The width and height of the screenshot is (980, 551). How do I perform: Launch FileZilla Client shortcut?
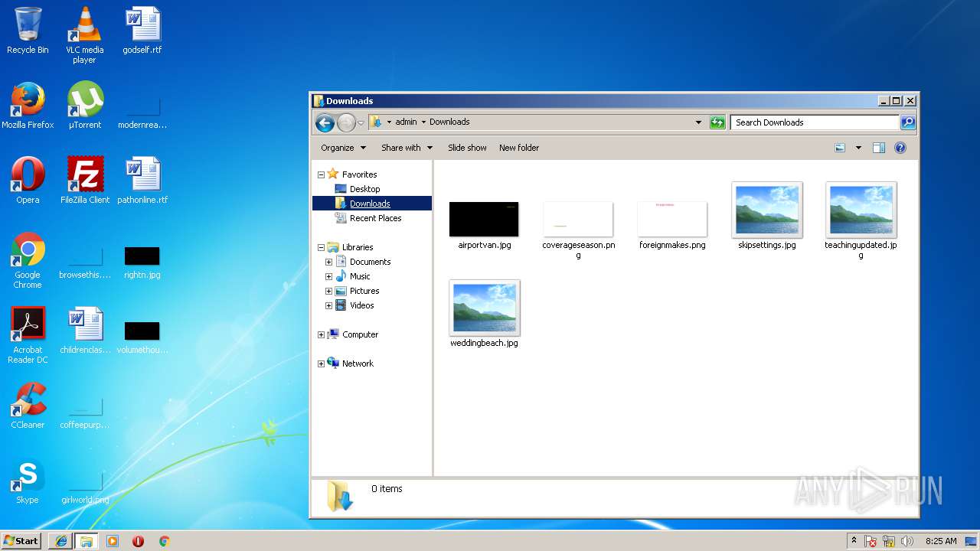tap(85, 181)
